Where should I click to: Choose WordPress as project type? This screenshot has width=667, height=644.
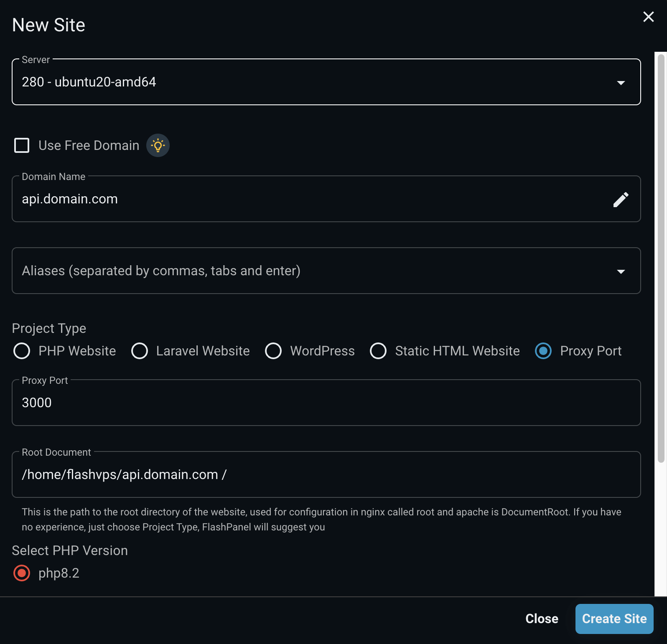[273, 351]
